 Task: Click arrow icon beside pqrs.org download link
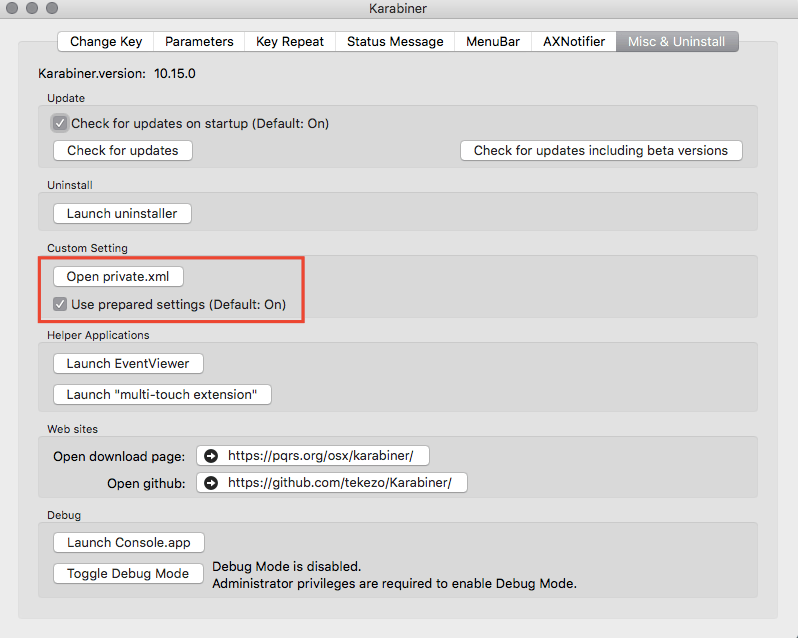(x=211, y=456)
